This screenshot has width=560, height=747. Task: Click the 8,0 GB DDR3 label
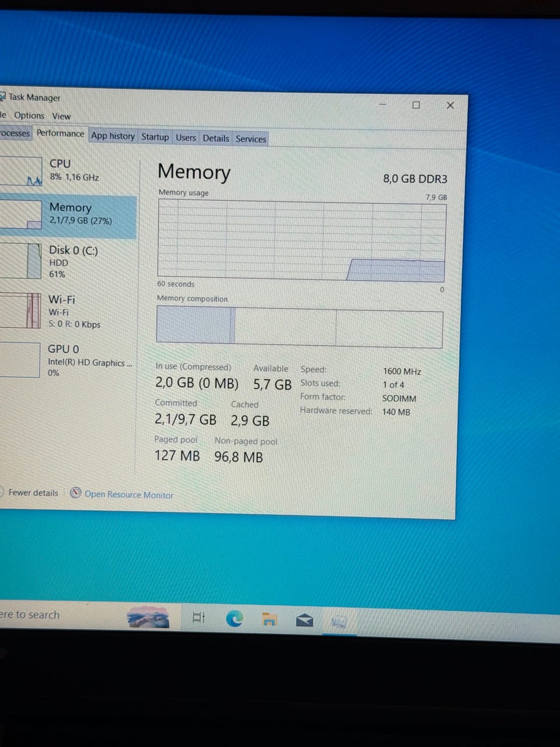[x=415, y=179]
